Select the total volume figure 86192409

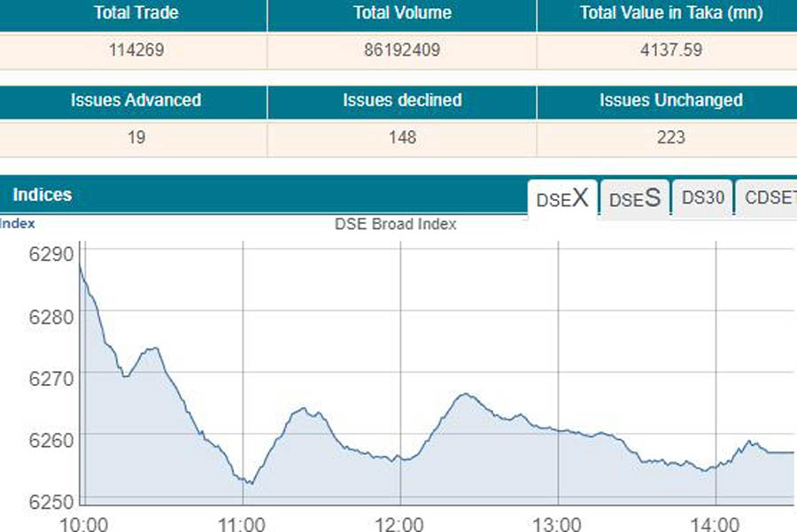(402, 50)
